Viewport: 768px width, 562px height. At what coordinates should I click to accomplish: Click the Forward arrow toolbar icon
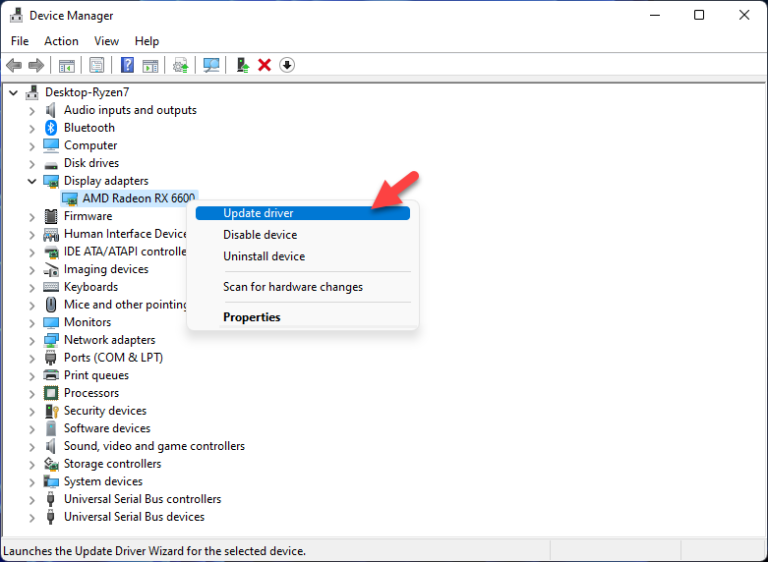36,65
